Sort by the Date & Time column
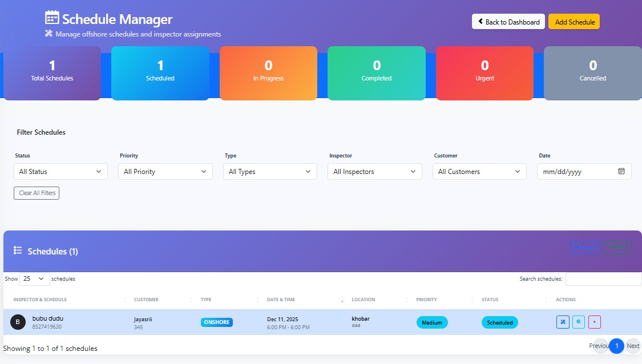Screen dimensions: 642x364 (x=281, y=299)
